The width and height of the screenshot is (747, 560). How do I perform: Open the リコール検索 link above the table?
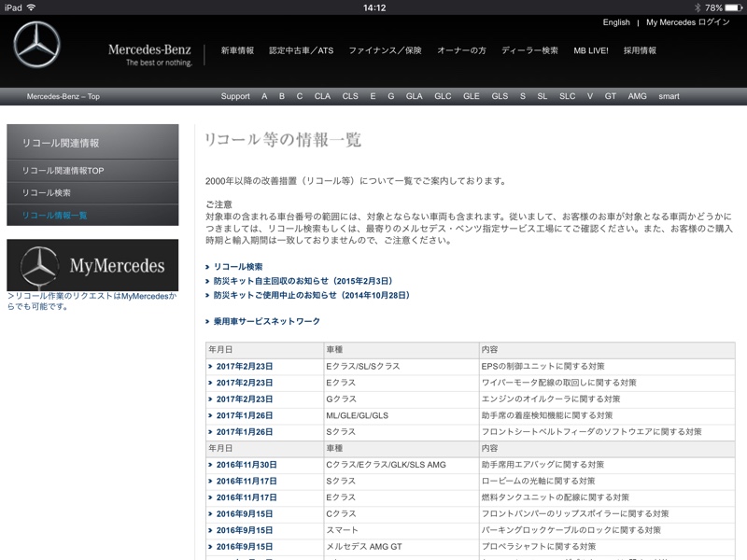pyautogui.click(x=238, y=267)
